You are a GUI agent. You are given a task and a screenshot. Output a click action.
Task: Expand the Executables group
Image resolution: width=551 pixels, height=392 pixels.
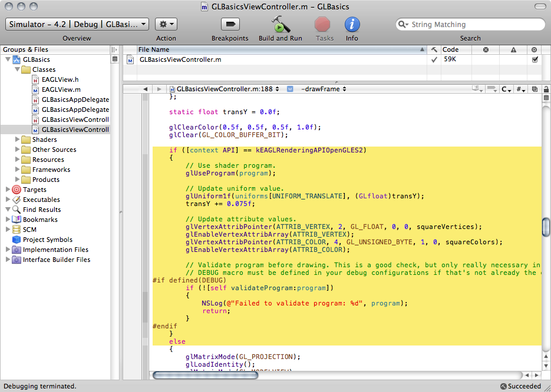pos(8,200)
